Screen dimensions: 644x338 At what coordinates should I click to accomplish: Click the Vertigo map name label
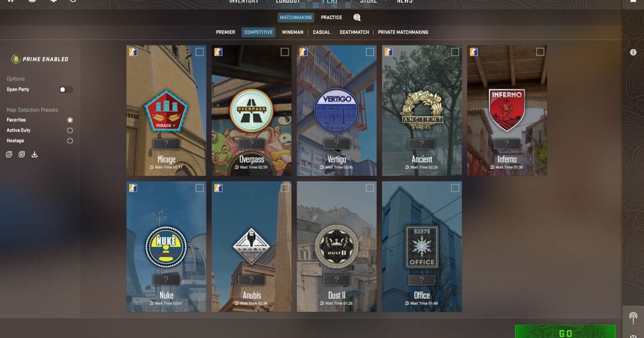pos(337,159)
